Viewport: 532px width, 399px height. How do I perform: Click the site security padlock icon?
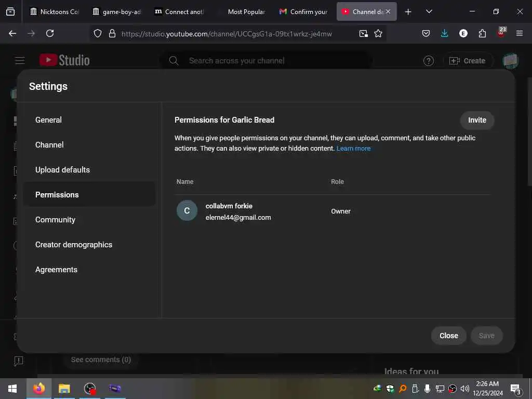[112, 33]
